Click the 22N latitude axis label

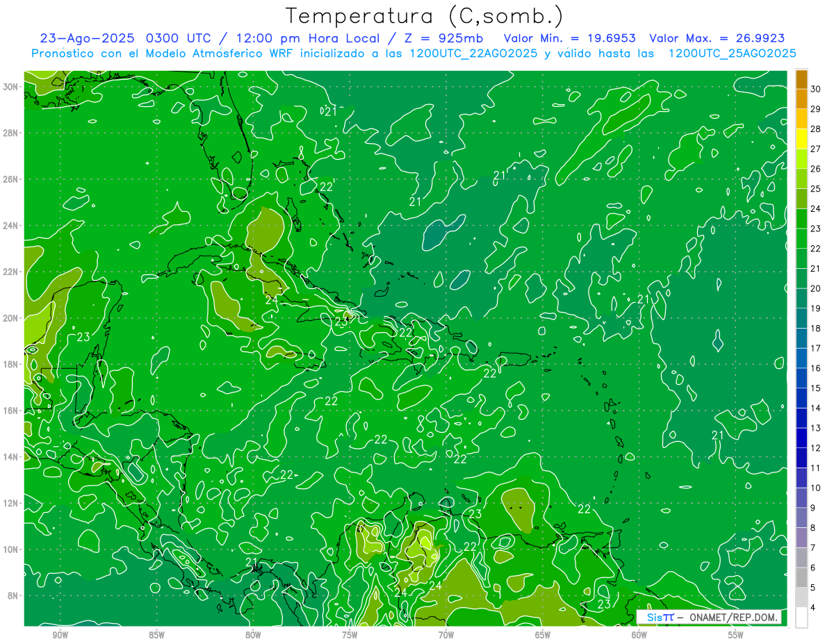(9, 272)
